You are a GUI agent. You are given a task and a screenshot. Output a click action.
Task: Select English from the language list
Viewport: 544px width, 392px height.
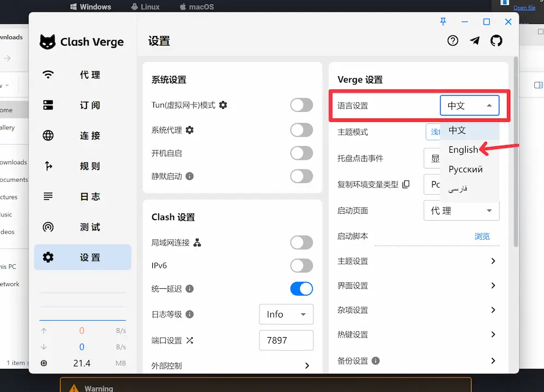[463, 150]
